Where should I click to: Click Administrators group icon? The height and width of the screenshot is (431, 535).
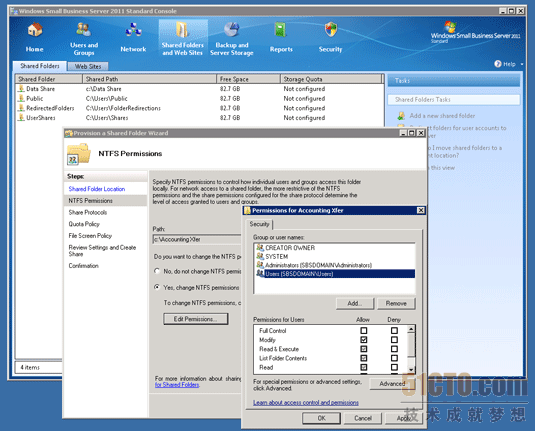click(260, 265)
